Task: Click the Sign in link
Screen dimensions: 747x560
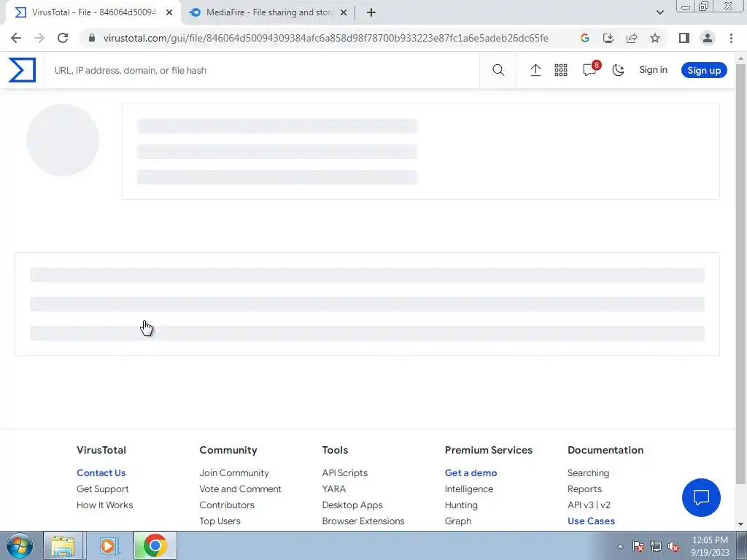Action: (653, 69)
